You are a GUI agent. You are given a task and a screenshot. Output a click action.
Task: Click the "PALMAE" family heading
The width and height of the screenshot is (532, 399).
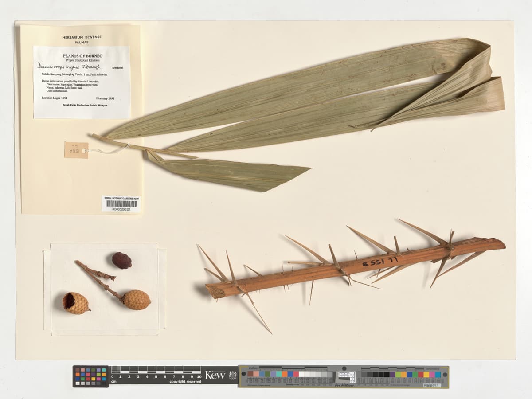(82, 43)
